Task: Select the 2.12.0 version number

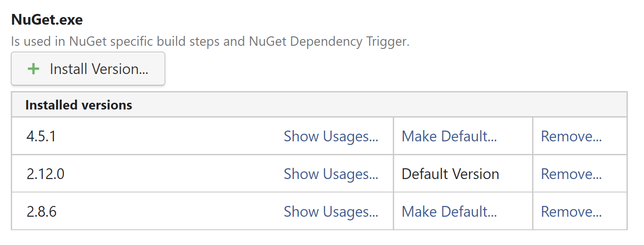Action: [45, 174]
